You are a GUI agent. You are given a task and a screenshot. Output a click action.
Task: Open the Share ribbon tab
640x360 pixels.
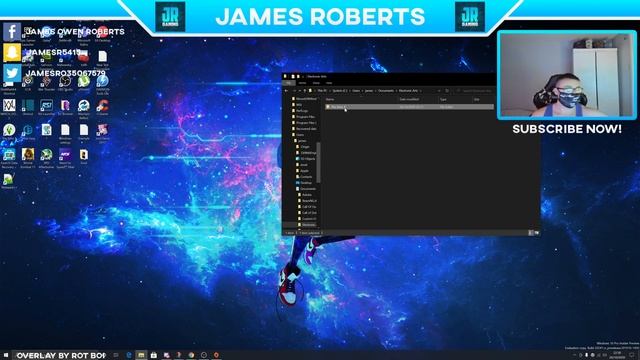[x=316, y=83]
